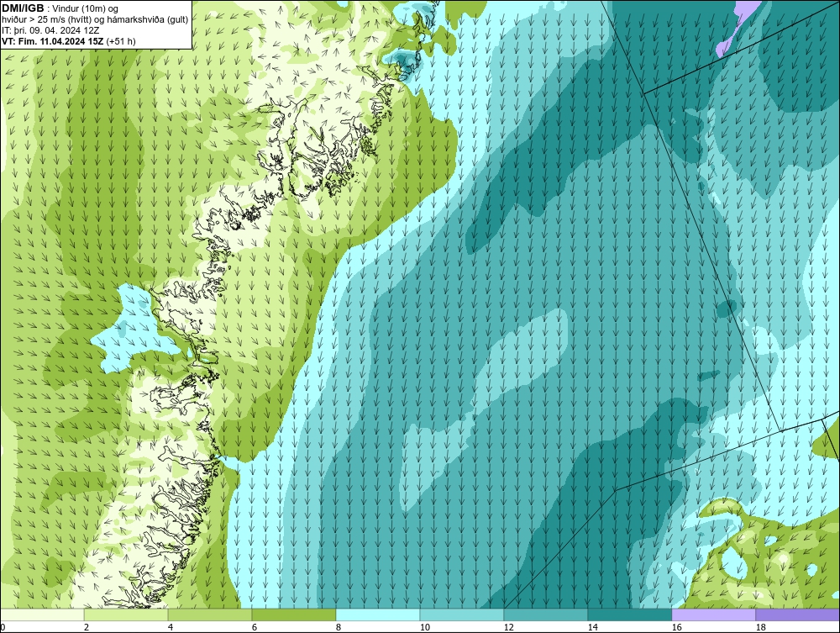Viewport: 840px width, 633px height.
Task: Click the DMI/IGB title text
Action: [23, 8]
